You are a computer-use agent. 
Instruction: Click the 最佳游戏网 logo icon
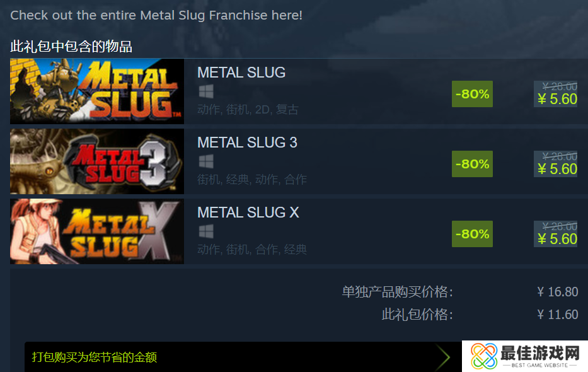pos(484,356)
